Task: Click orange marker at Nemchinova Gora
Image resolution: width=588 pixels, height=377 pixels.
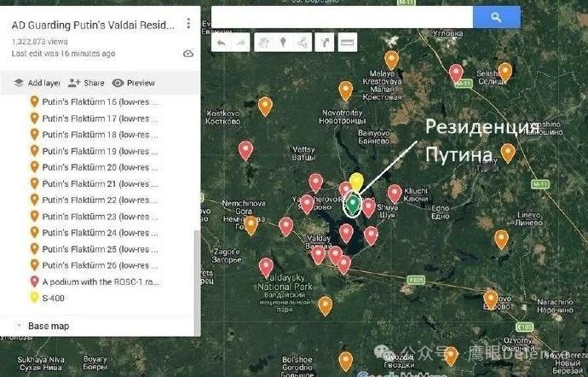Action: (251, 225)
